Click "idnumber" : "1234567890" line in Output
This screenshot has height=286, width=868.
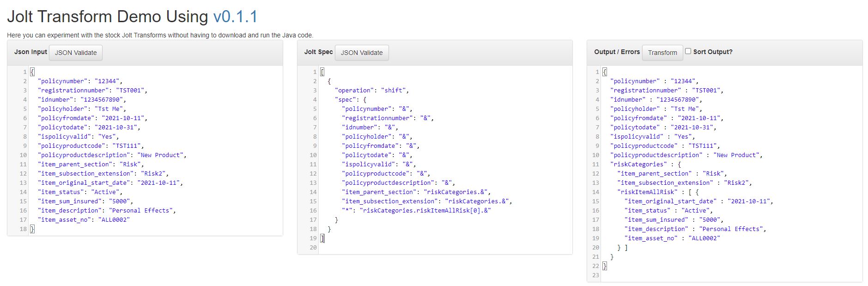click(656, 100)
